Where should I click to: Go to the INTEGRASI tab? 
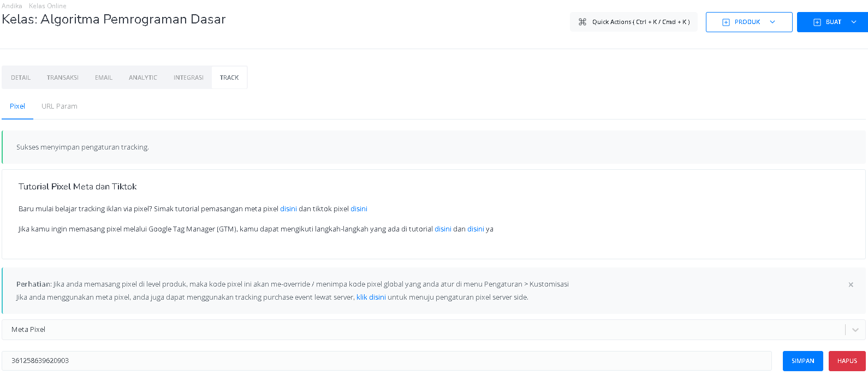(188, 78)
